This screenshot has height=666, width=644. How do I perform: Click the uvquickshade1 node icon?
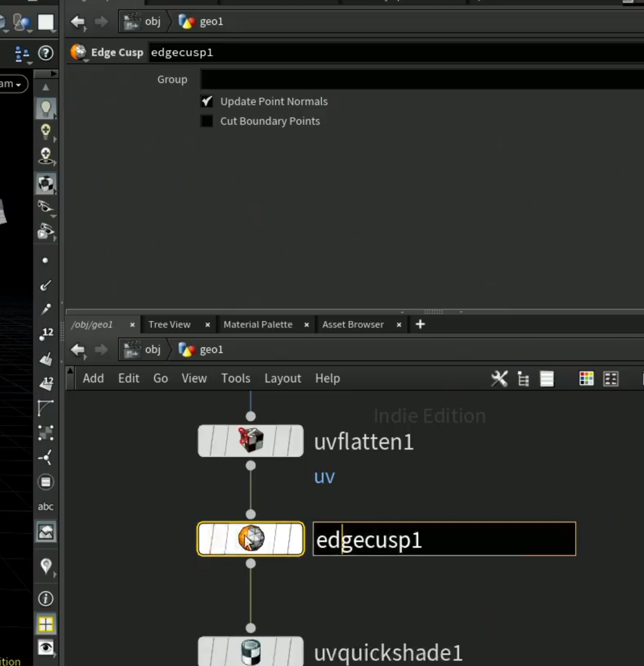coord(251,652)
